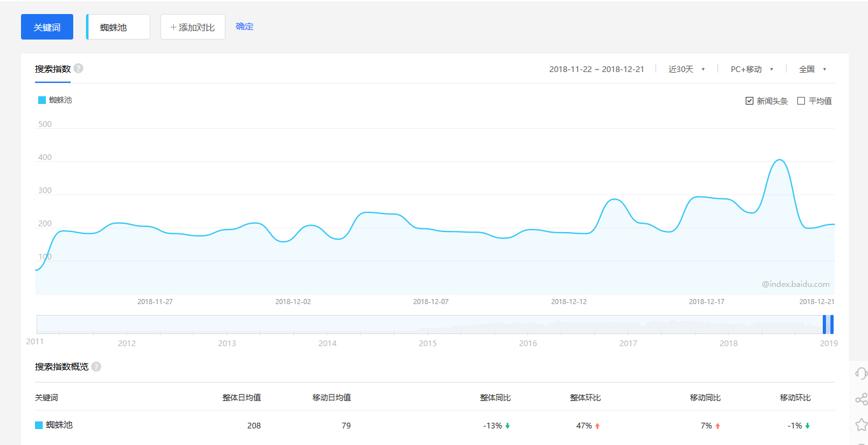
Task: Click the right handle of timeline range slider
Action: pos(832,325)
